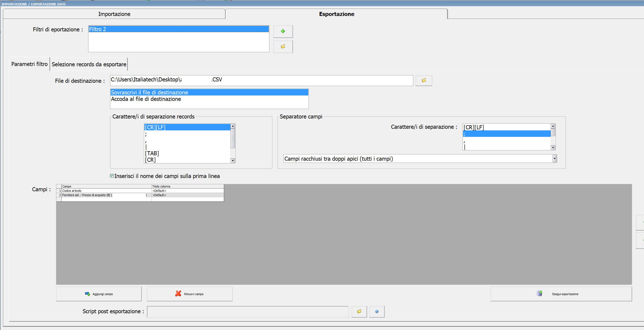This screenshot has width=644, height=330.
Task: Browse destination file with folder icon
Action: click(424, 80)
